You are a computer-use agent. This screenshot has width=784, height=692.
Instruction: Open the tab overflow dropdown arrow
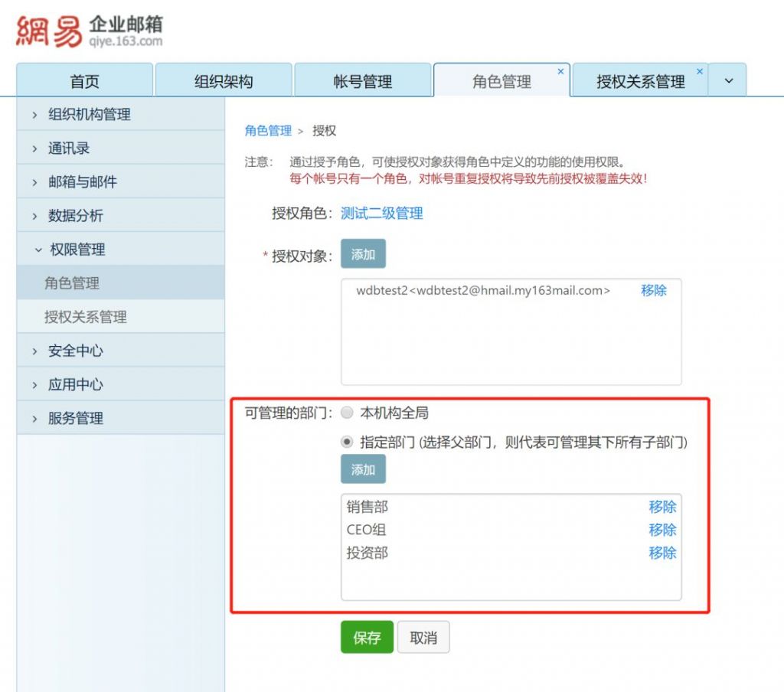(x=729, y=80)
